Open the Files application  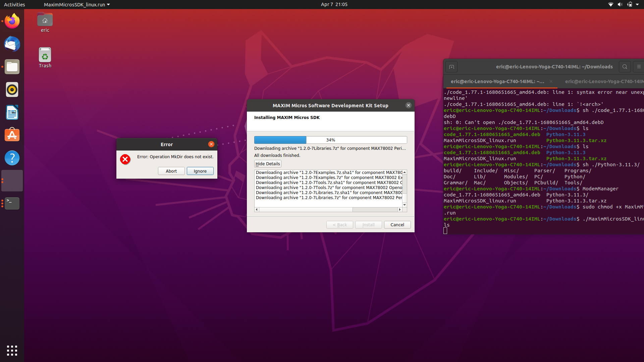(x=12, y=67)
